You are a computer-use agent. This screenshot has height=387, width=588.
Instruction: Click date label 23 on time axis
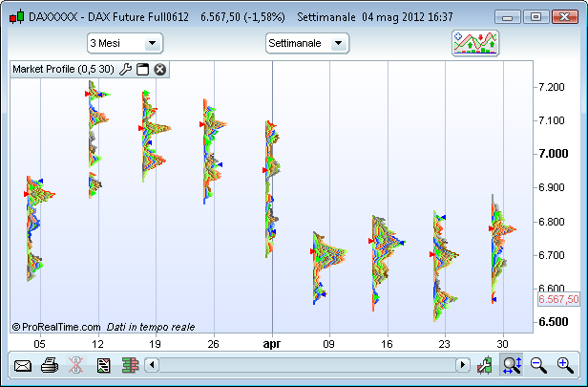(x=445, y=344)
